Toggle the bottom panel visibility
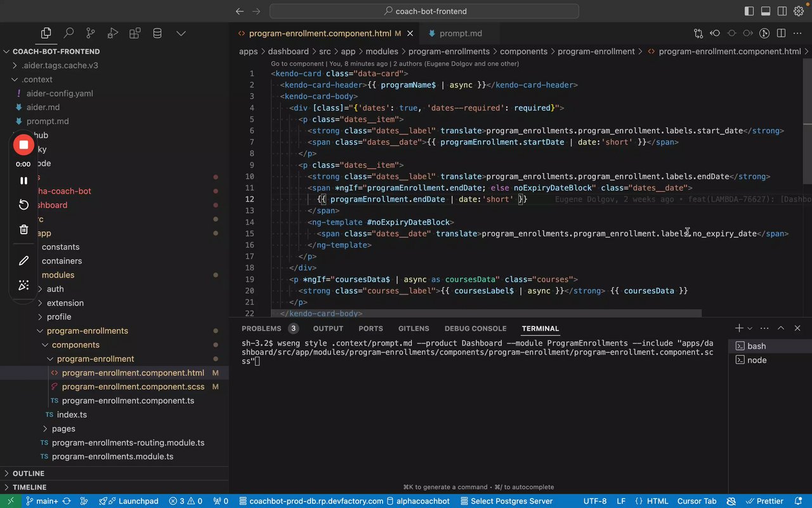812x508 pixels. 766,11
